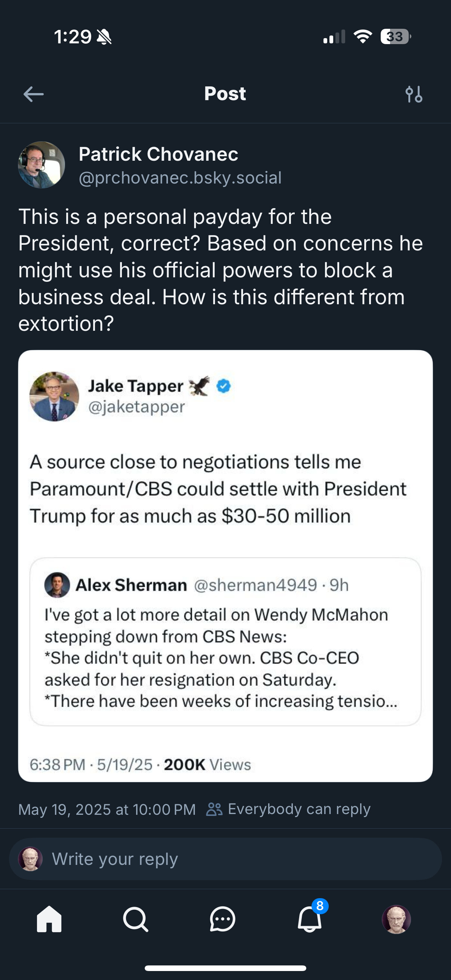Open Patrick Chovanec display name
The image size is (451, 980).
(158, 154)
